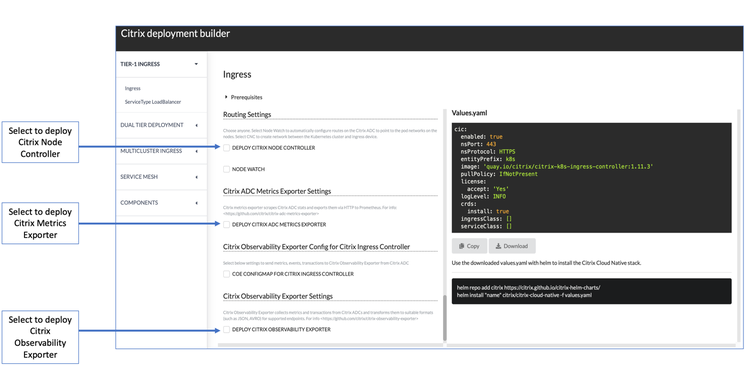Click Citrix Observability Exporter Settings heading
Viewport: 750px width, 378px height.
point(278,296)
